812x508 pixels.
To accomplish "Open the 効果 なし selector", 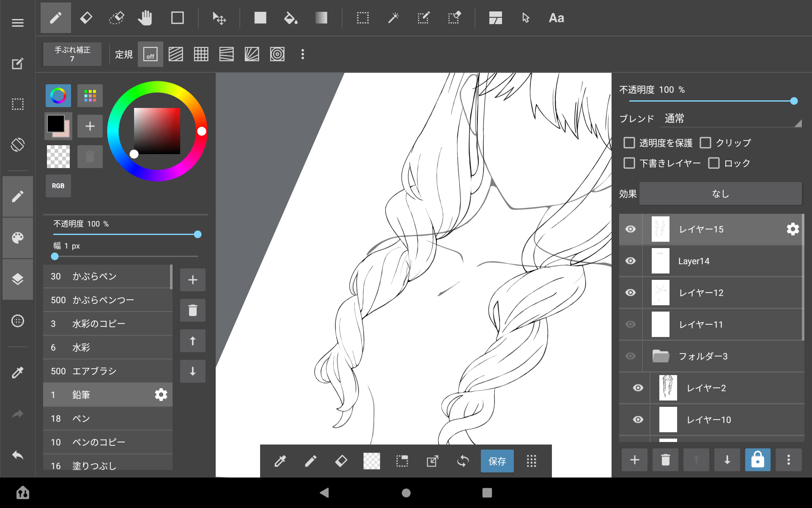I will click(x=720, y=194).
